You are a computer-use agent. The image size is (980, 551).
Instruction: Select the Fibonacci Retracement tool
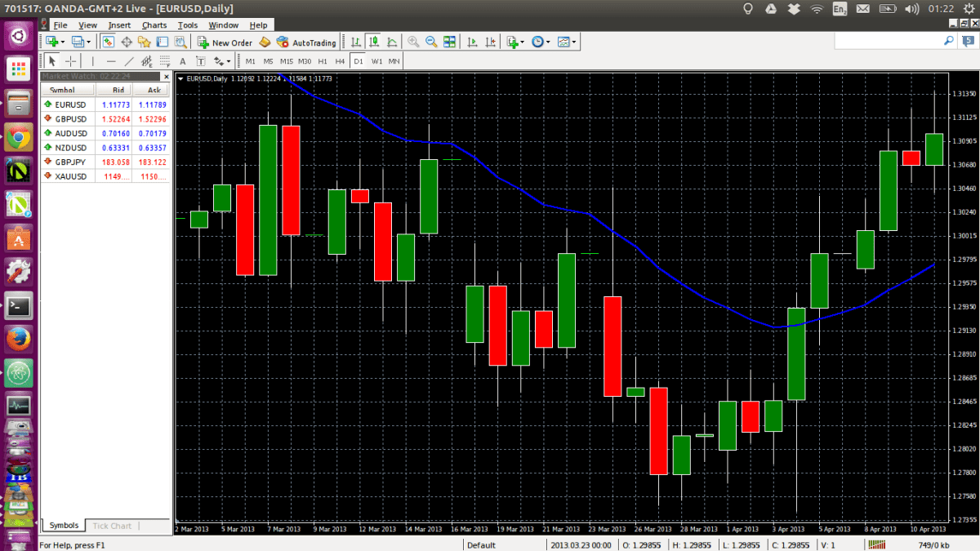click(x=166, y=60)
